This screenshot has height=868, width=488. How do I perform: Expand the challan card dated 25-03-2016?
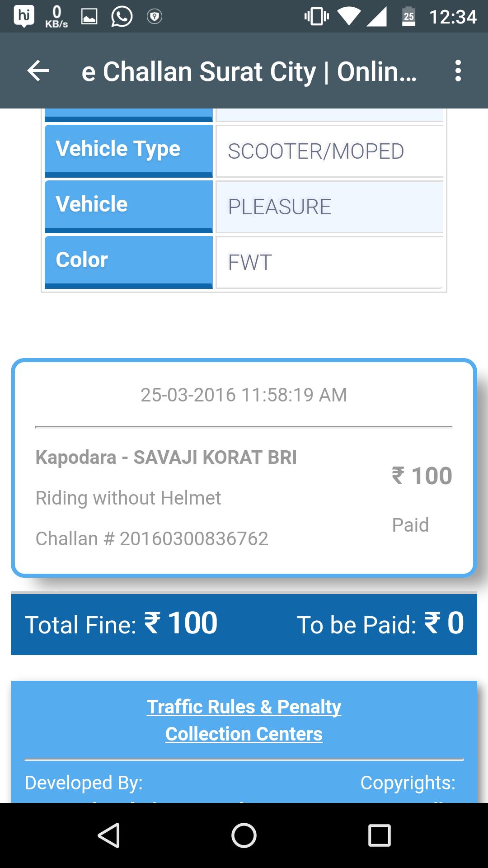tap(244, 394)
